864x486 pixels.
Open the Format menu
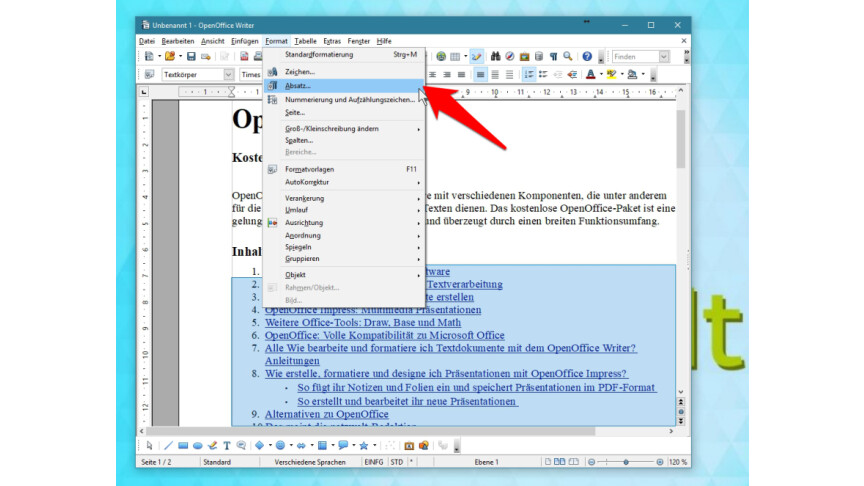pos(276,41)
